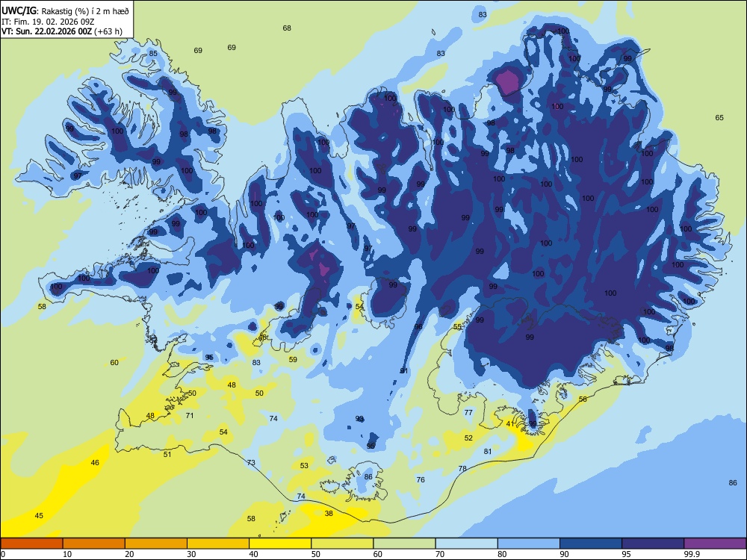
Task: Click legend tick label '80'
Action: tap(502, 554)
